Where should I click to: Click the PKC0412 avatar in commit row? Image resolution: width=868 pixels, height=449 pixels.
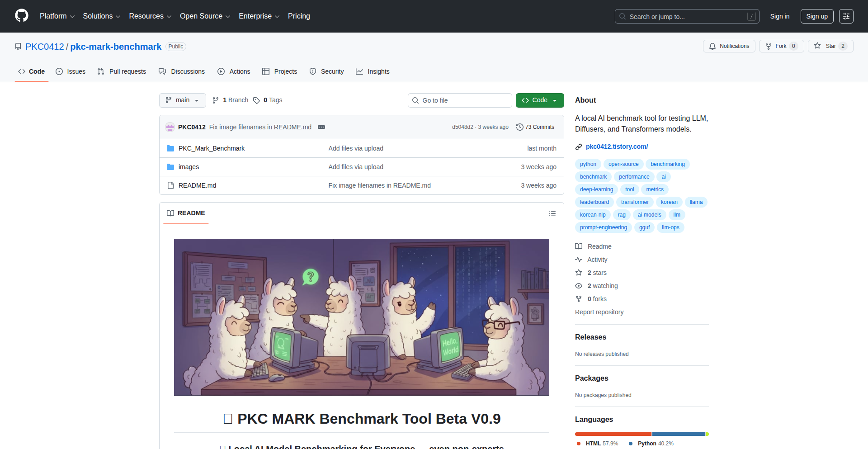pos(170,127)
